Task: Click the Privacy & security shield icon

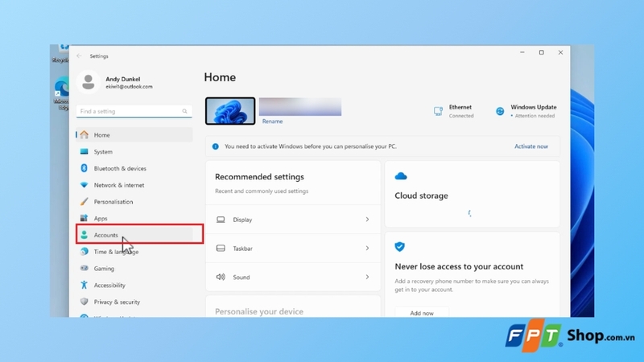Action: (85, 302)
